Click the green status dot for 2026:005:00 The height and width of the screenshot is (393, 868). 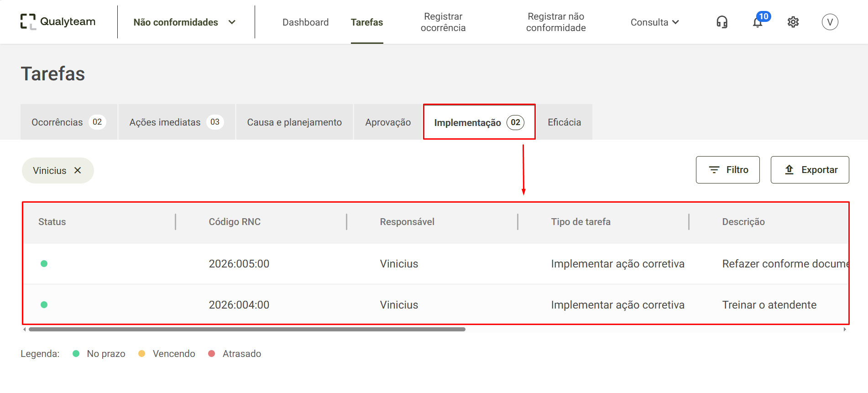tap(44, 263)
